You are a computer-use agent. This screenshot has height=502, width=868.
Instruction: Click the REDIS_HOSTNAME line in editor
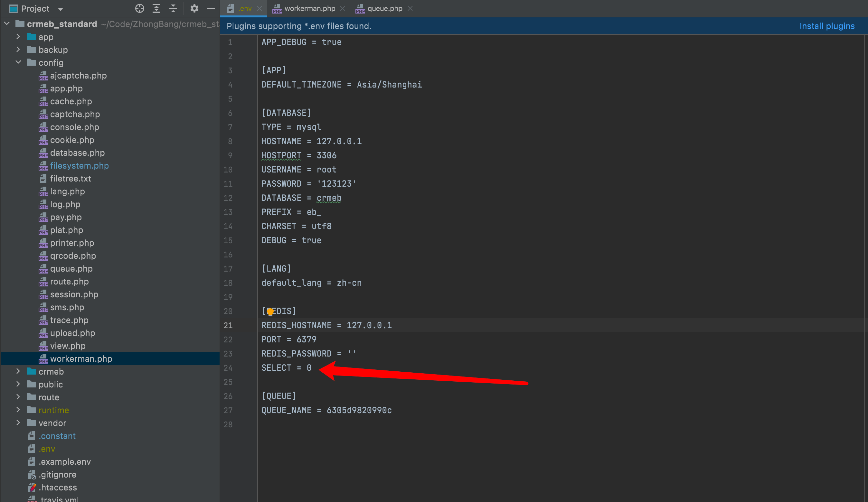[326, 325]
